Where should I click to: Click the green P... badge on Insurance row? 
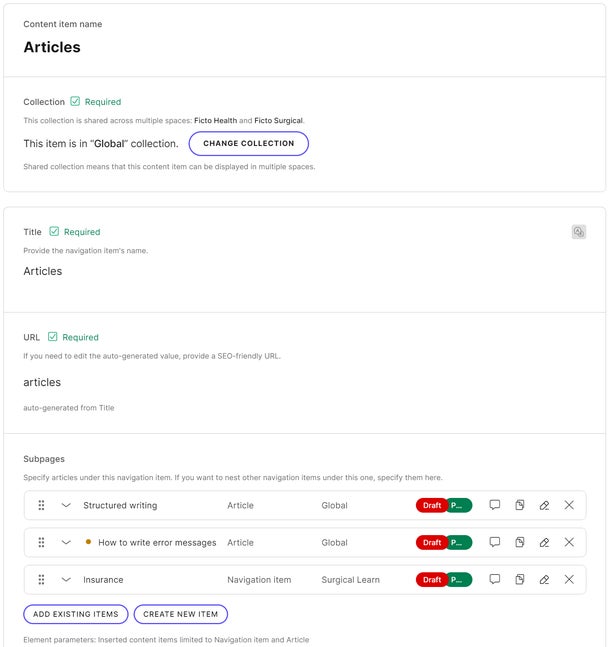459,579
